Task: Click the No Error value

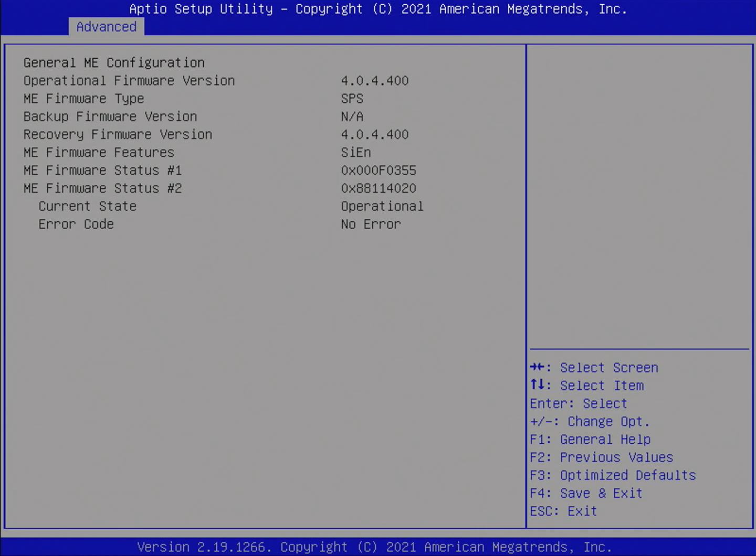Action: point(371,224)
